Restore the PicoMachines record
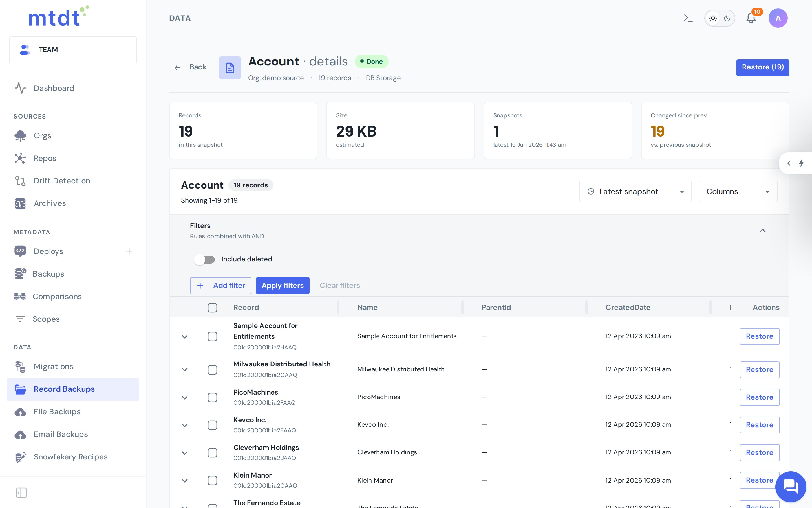This screenshot has width=812, height=508. tap(759, 397)
